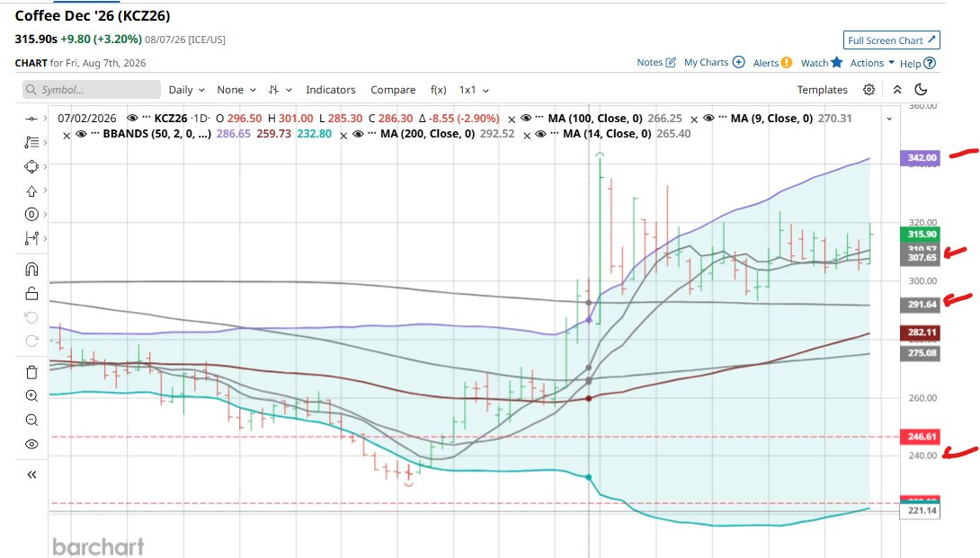Open the Alerts link
Screen dimensions: 980x558
[766, 63]
